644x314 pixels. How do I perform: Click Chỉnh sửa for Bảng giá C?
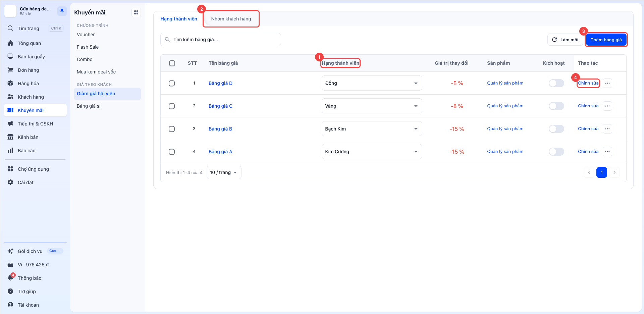tap(588, 106)
